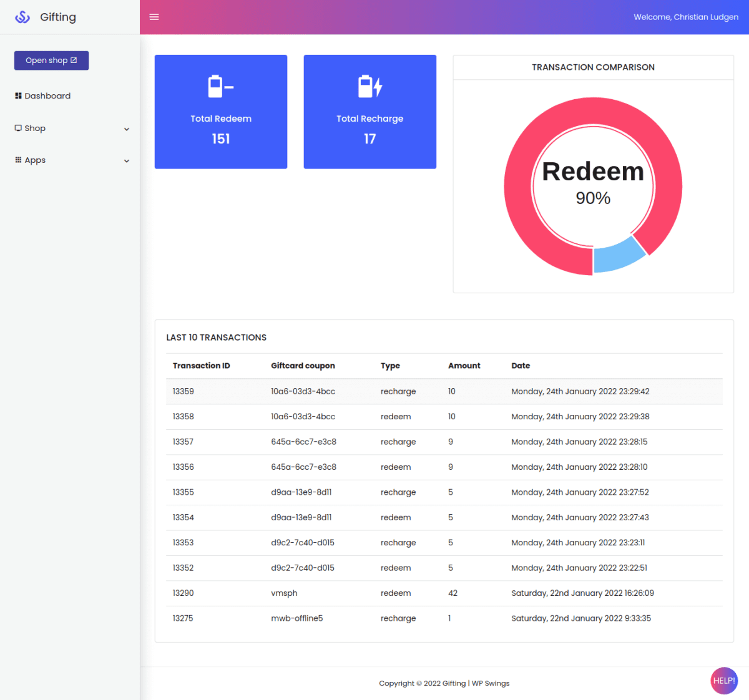The height and width of the screenshot is (700, 749).
Task: Click the Shop laptop icon in sidebar
Action: point(19,127)
